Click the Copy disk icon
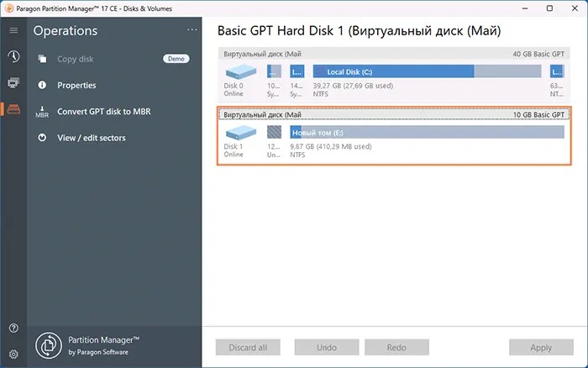The width and height of the screenshot is (588, 368). coord(42,59)
